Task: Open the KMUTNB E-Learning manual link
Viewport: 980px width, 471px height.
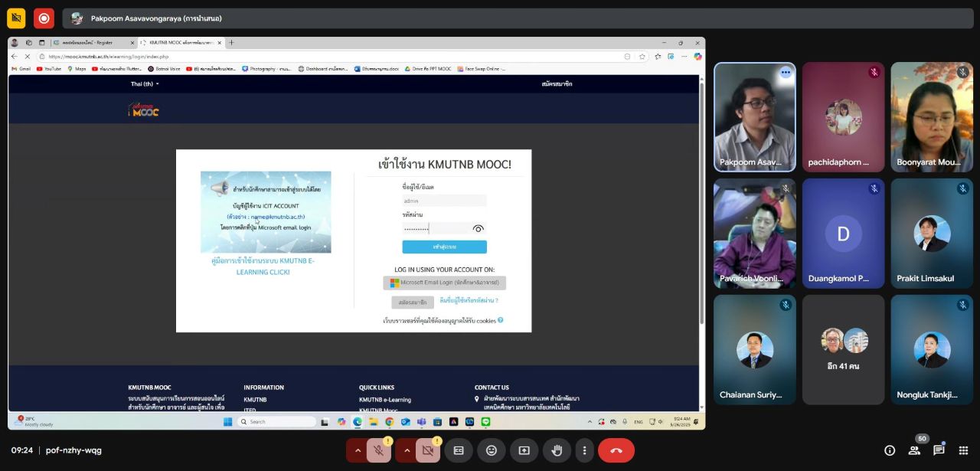Action: pos(263,266)
